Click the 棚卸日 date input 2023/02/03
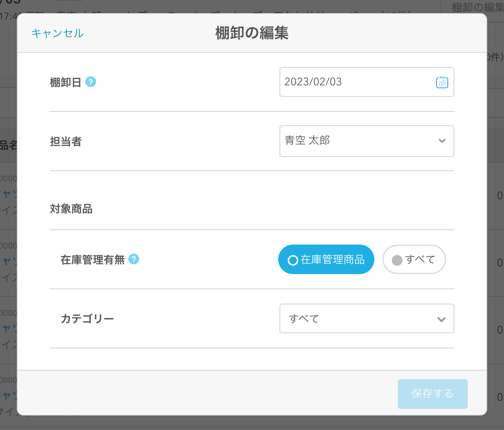Viewport: 504px width, 430px height. pos(367,82)
